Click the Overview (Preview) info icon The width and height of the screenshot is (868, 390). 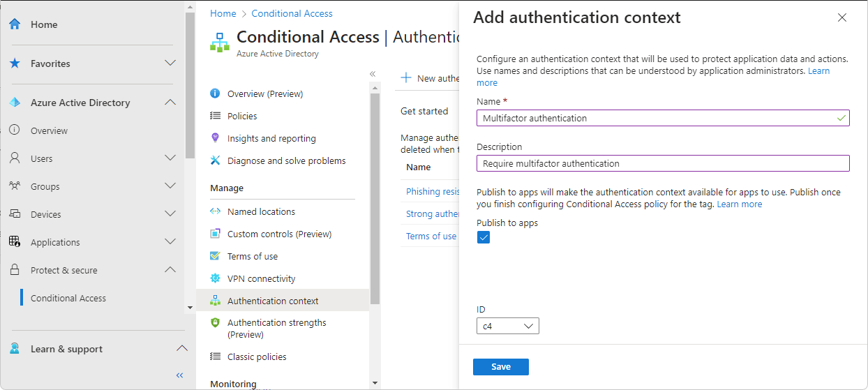[x=215, y=93]
